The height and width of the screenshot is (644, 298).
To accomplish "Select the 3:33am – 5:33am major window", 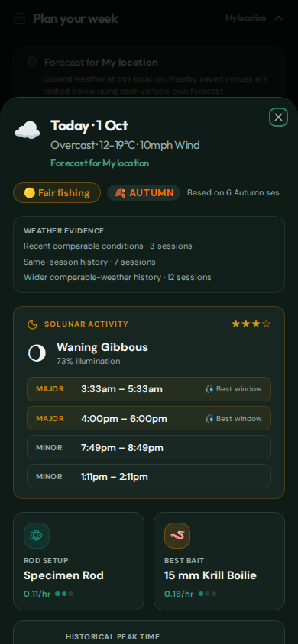I will (x=149, y=389).
